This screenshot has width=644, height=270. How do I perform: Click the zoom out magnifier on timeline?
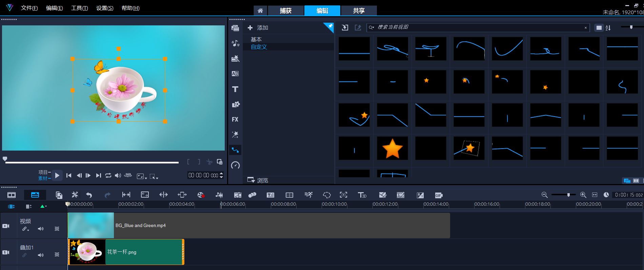click(x=544, y=195)
